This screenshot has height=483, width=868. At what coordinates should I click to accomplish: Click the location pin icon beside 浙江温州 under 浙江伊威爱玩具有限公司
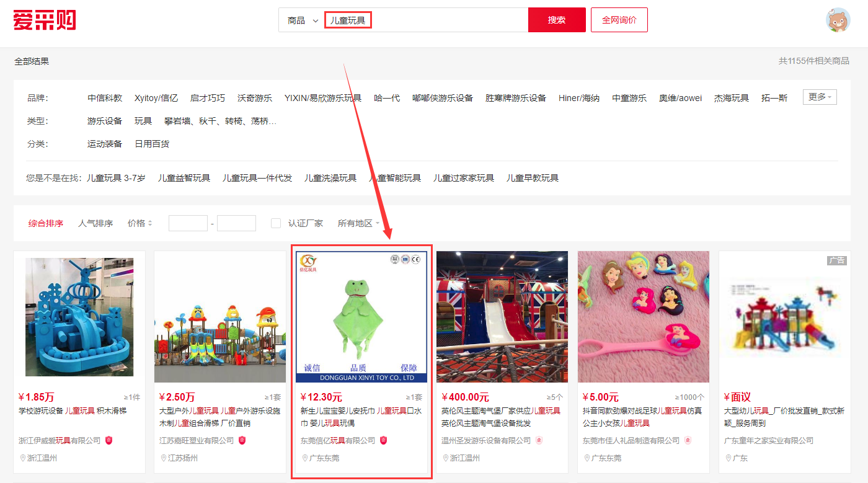pos(22,458)
